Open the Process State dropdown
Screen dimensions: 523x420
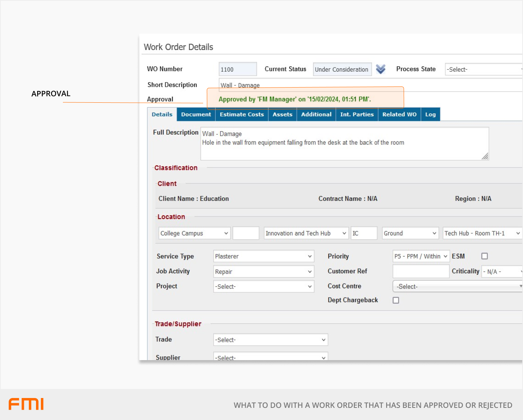484,69
